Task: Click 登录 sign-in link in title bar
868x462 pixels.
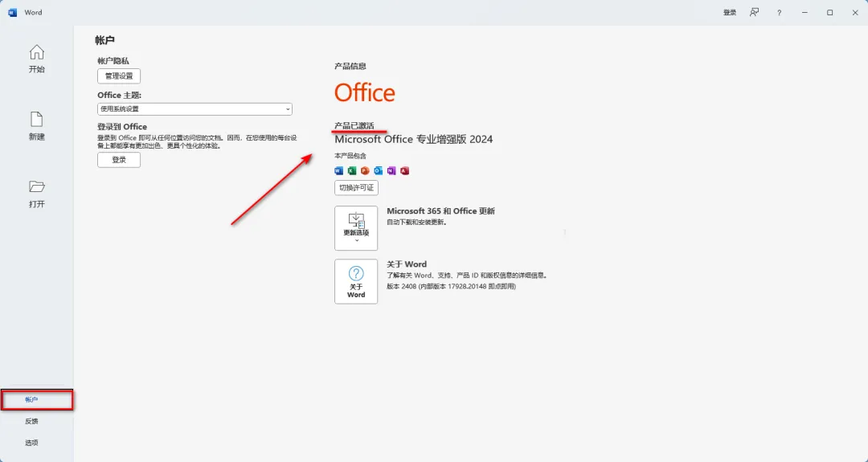Action: click(x=730, y=12)
